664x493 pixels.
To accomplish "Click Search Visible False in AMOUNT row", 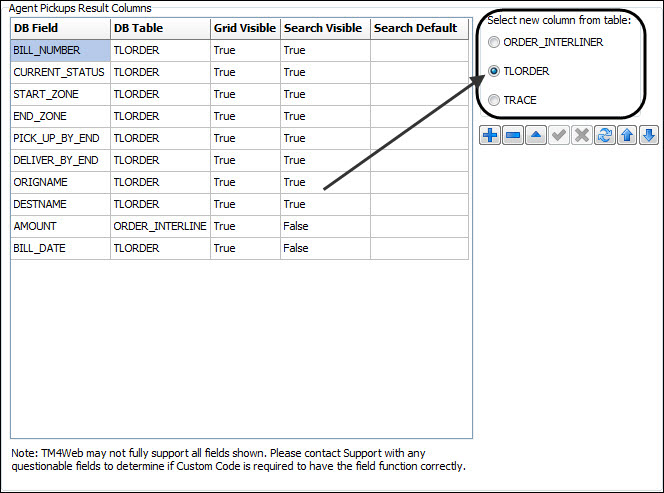I will 325,227.
